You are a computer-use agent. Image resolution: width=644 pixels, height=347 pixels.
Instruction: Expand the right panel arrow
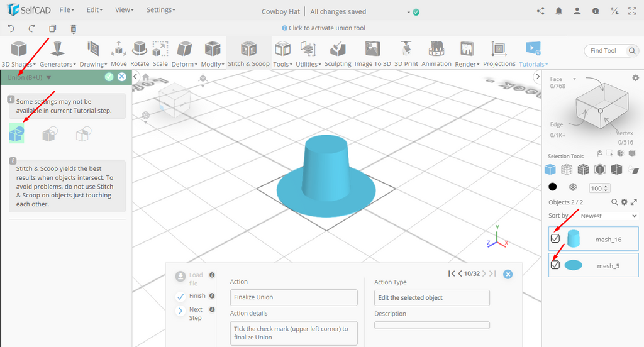(x=537, y=77)
